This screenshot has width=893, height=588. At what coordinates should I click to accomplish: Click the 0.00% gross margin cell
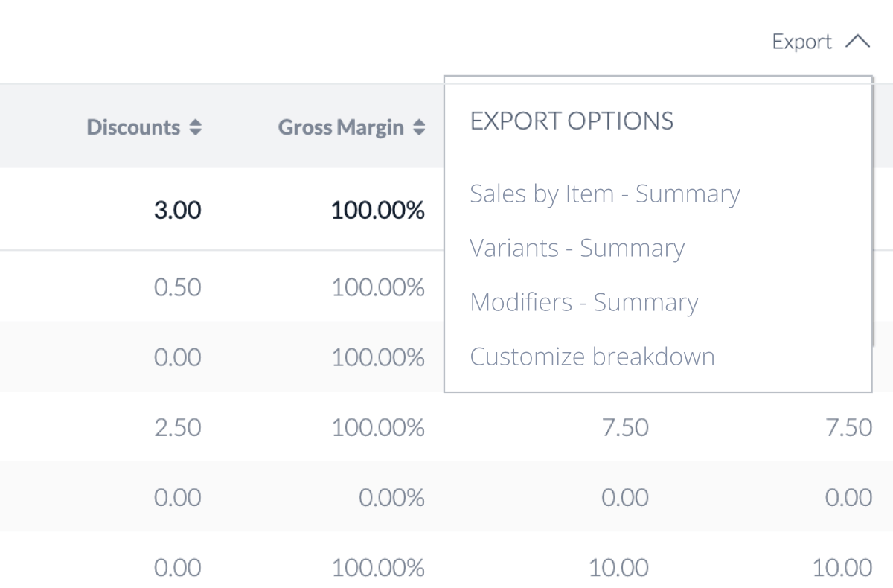click(390, 496)
